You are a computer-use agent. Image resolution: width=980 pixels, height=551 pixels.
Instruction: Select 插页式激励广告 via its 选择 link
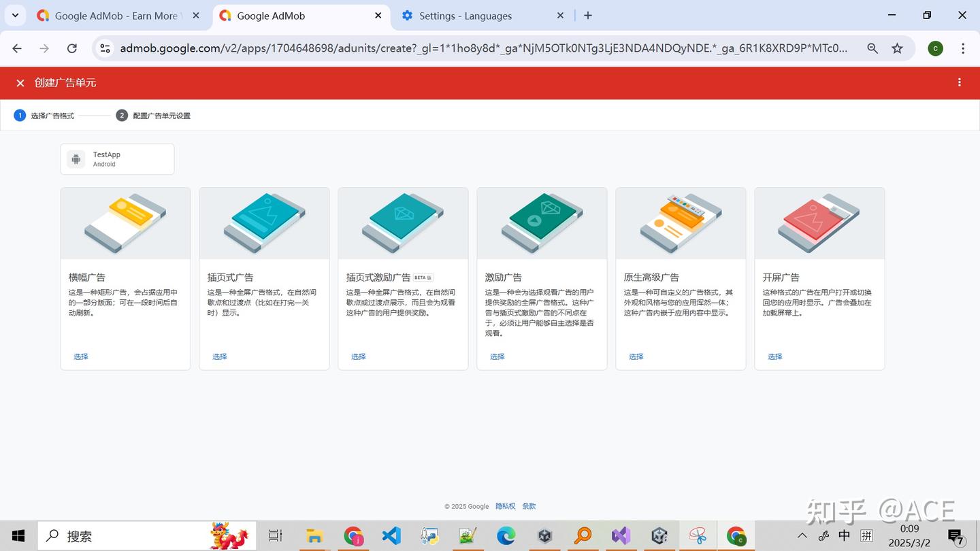point(359,356)
